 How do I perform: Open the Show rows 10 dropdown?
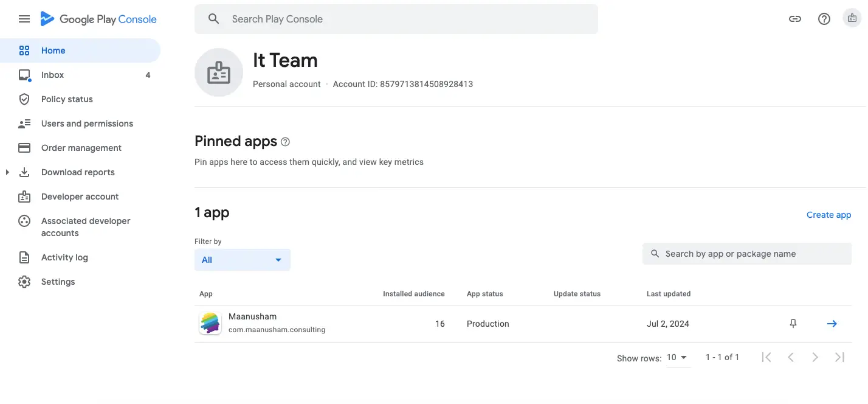tap(678, 358)
